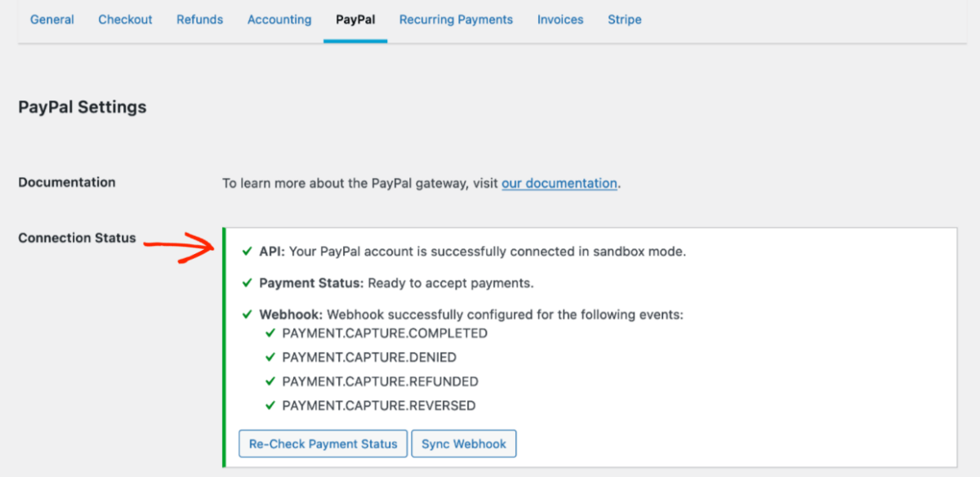Select the currently active PayPal tab
Viewport: 980px width, 477px height.
(x=355, y=20)
